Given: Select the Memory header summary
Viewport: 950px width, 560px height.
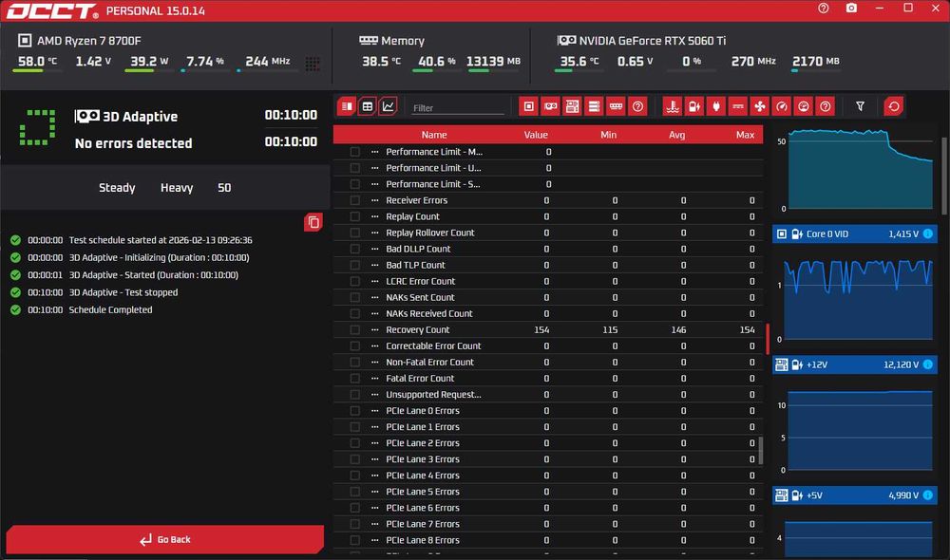Looking at the screenshot, I should point(391,41).
